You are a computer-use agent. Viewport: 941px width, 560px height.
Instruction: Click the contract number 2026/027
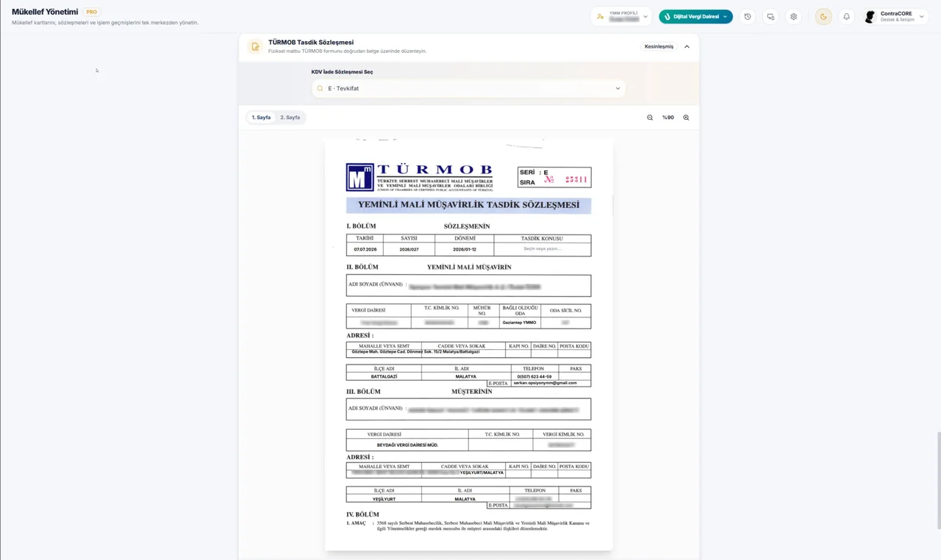(409, 250)
